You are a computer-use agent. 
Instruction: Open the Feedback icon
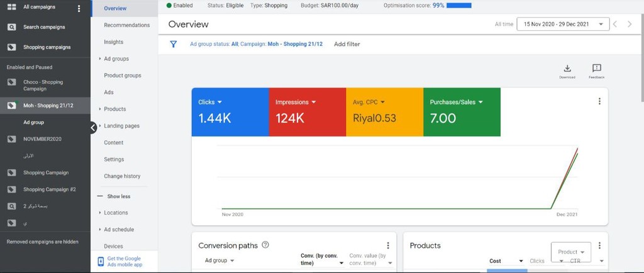pos(596,69)
